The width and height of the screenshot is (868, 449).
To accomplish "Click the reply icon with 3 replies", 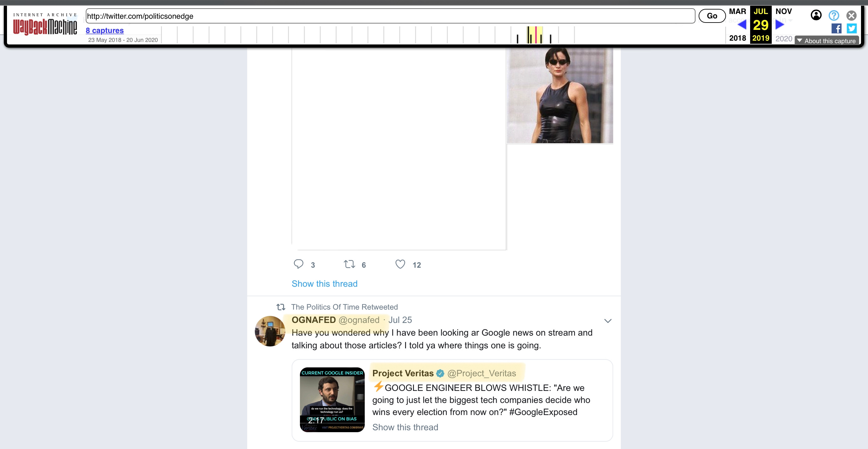I will click(299, 264).
